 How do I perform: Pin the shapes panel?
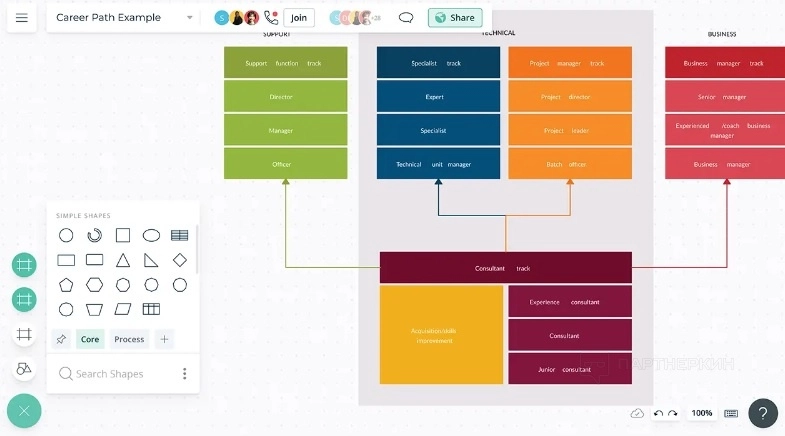61,339
